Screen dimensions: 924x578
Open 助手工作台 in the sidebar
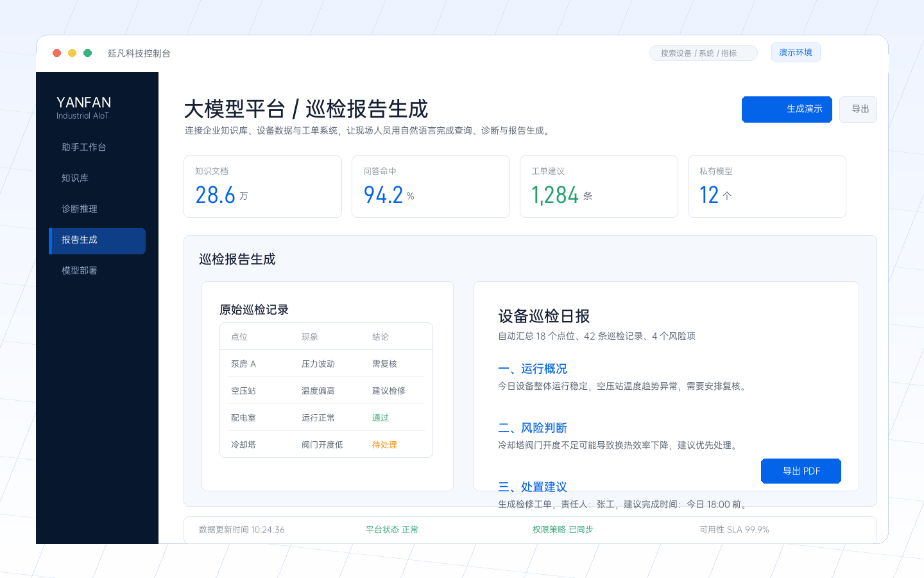97,147
